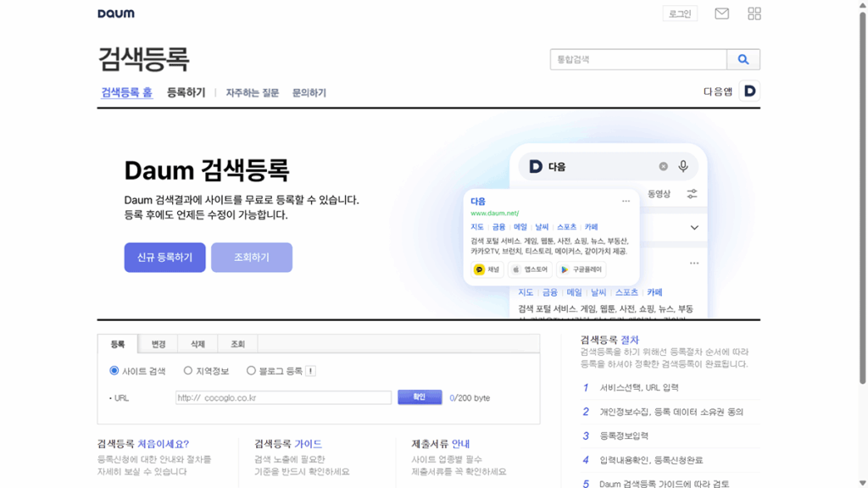Open the mail envelope icon
868x488 pixels.
pos(721,14)
